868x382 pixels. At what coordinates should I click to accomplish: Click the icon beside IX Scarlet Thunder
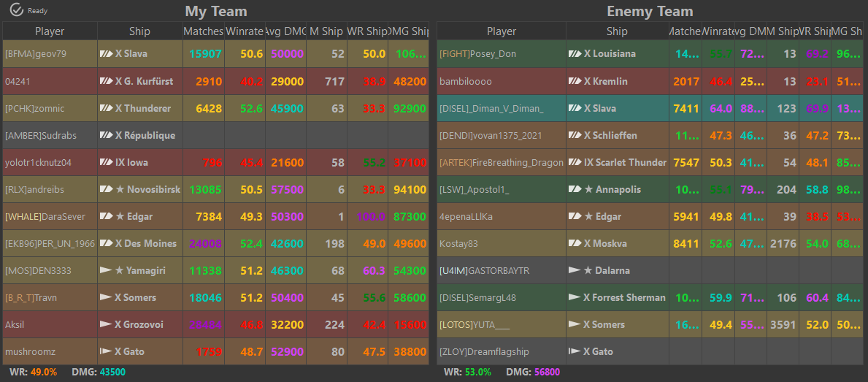575,162
